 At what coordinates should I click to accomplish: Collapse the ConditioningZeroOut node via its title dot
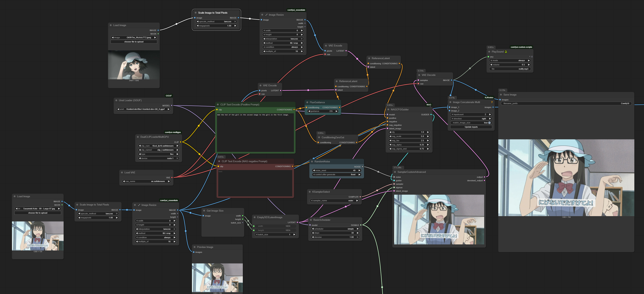pos(319,138)
